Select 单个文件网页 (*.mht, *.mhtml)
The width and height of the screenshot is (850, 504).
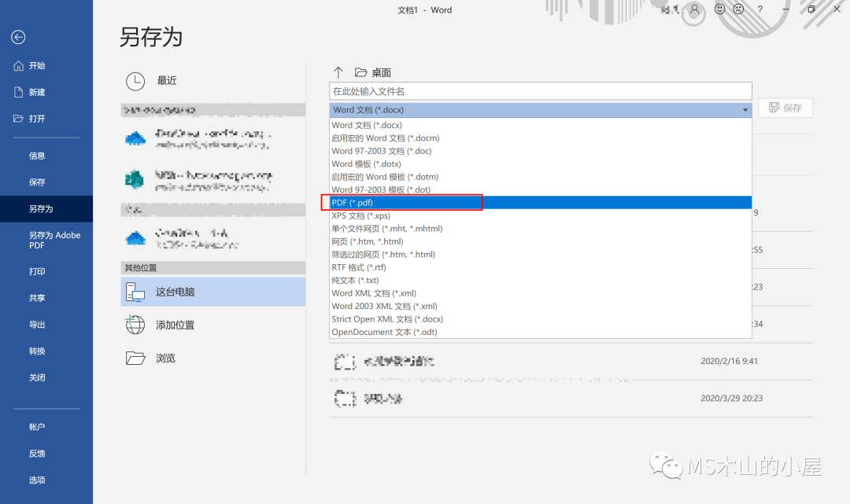[541, 229]
